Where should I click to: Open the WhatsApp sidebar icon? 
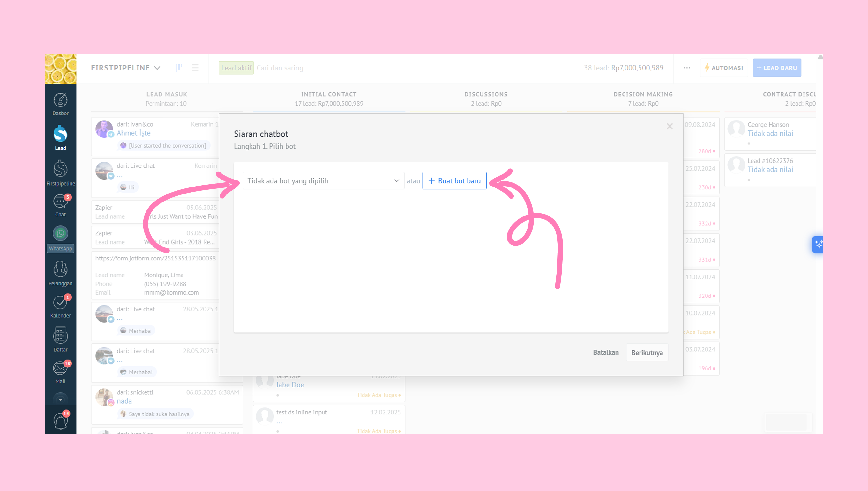coord(60,239)
